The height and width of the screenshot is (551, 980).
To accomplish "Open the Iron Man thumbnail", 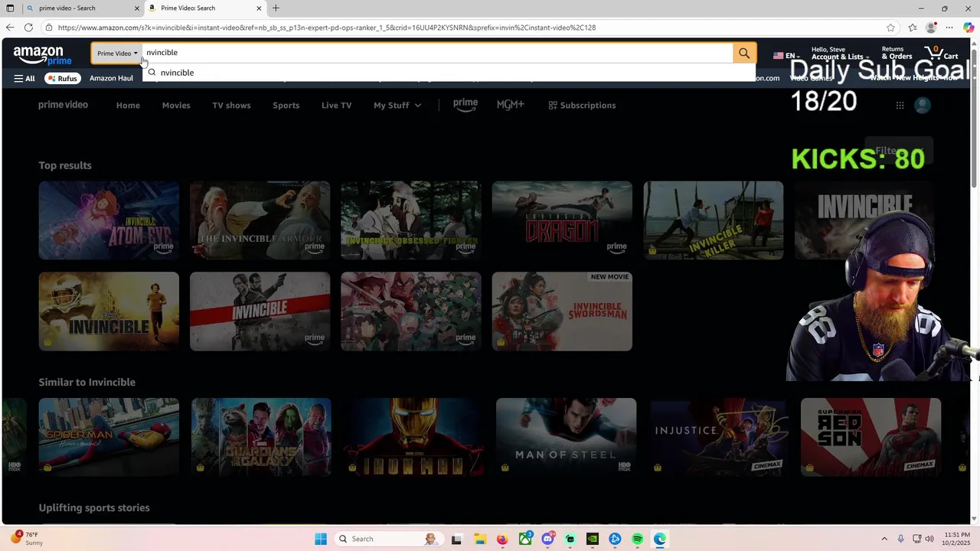I will click(x=413, y=437).
